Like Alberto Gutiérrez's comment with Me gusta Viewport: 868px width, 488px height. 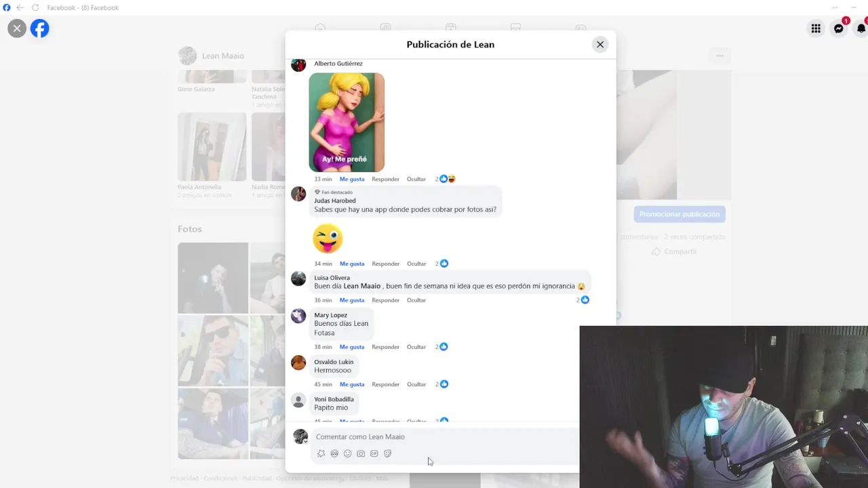coord(352,179)
